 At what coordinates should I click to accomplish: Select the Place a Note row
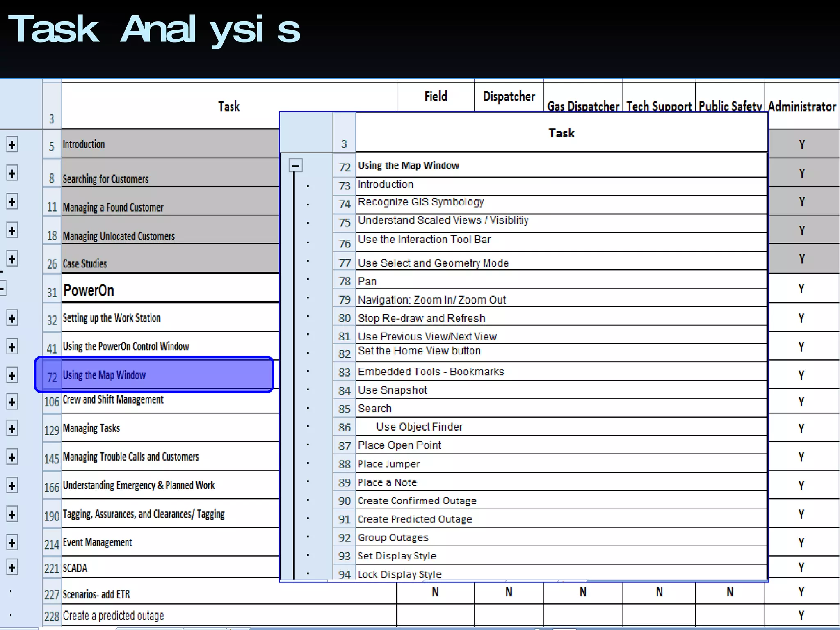[x=561, y=482]
